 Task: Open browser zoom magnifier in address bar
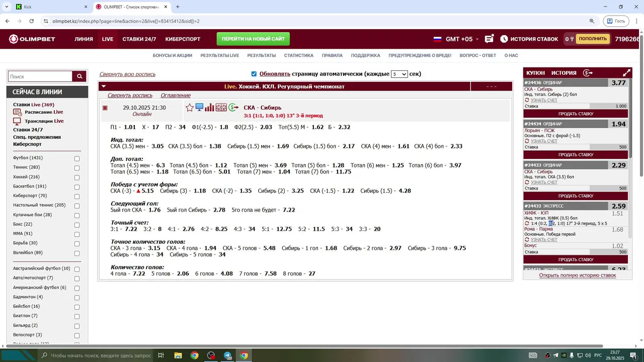[x=592, y=21]
